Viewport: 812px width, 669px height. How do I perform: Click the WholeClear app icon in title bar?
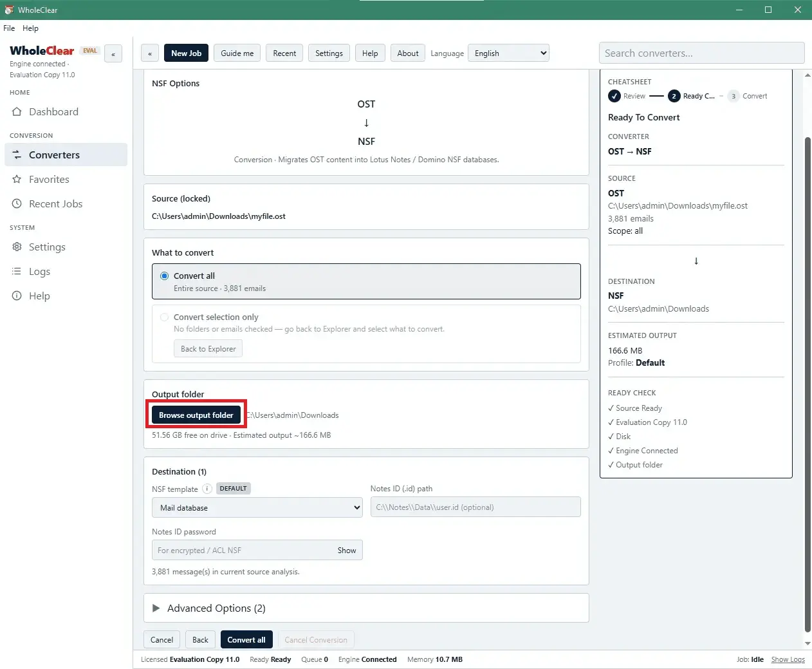pyautogui.click(x=9, y=10)
